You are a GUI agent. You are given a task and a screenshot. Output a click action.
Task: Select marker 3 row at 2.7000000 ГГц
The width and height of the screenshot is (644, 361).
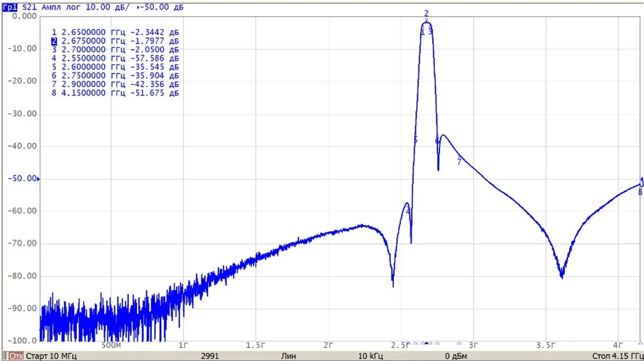[115, 50]
